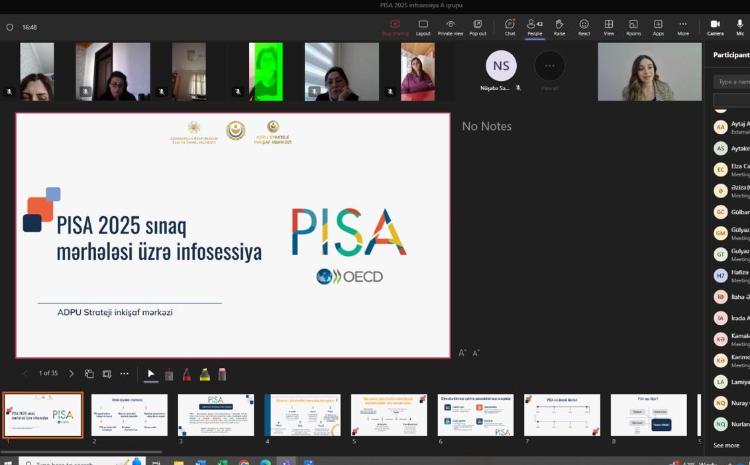This screenshot has height=465, width=750.
Task: Open the meeting Chat panel
Action: 510,26
